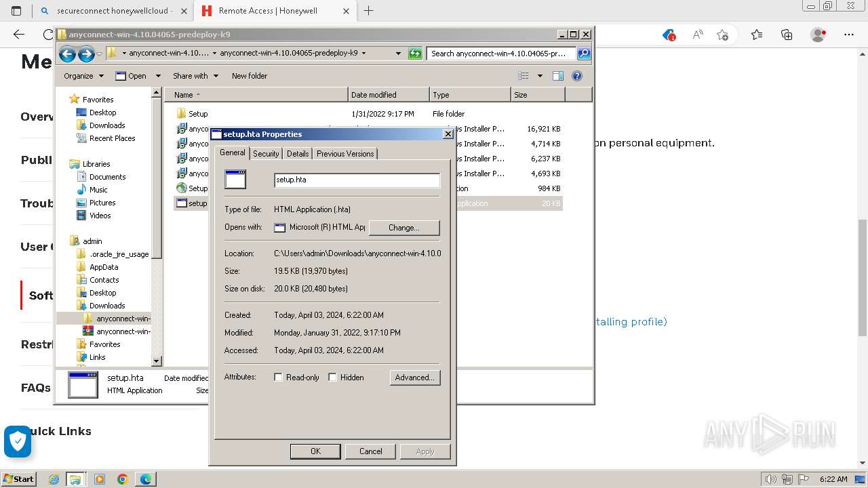Viewport: 868px width, 488px height.
Task: Open recent pages dropdown next to forward arrow
Action: pos(100,54)
